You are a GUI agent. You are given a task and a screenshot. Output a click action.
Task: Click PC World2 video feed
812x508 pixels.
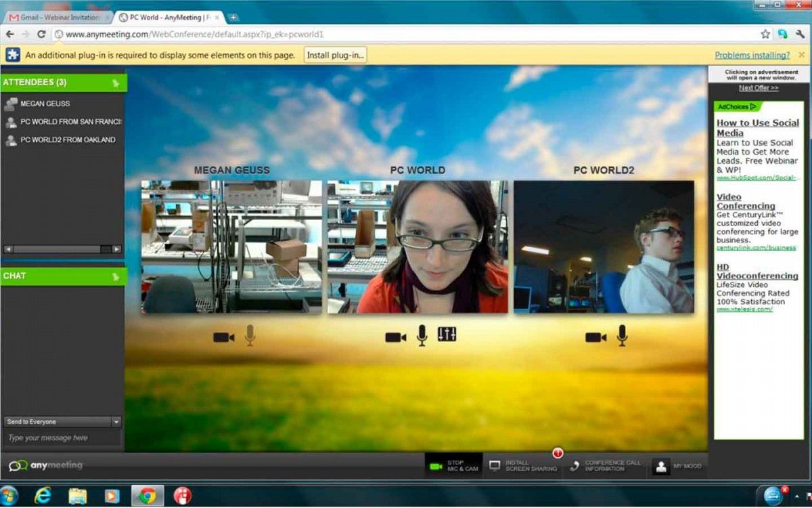tap(604, 247)
